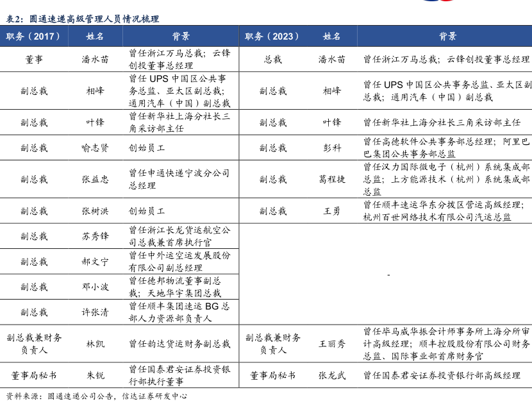Click the name 喻志贤 in the table
This screenshot has height=408, width=532.
[95, 148]
